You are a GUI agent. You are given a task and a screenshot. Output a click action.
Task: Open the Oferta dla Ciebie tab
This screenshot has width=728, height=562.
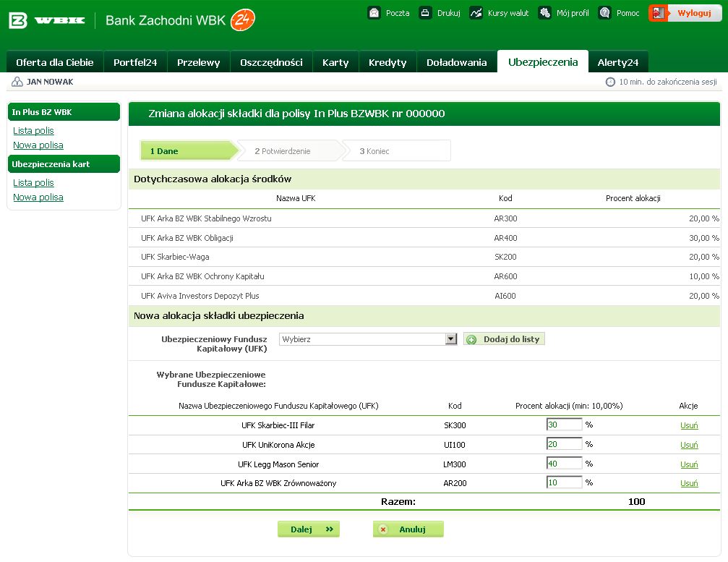[55, 62]
